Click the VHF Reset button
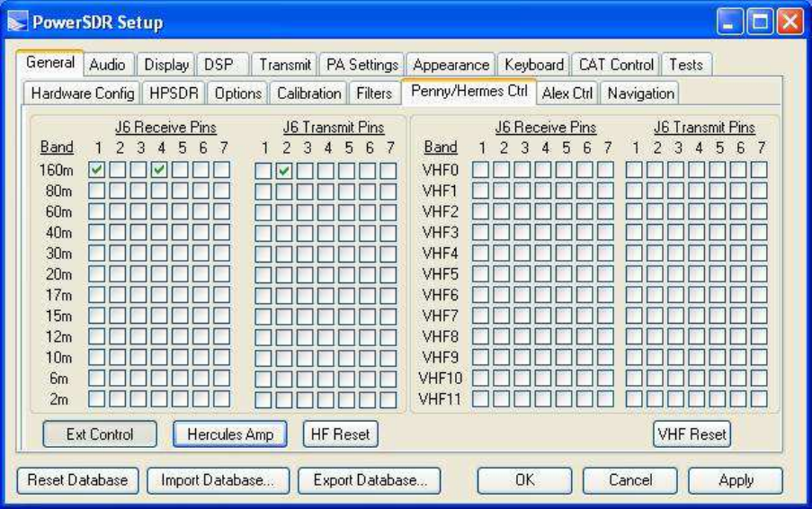Screen dimensions: 812x509 (692, 434)
